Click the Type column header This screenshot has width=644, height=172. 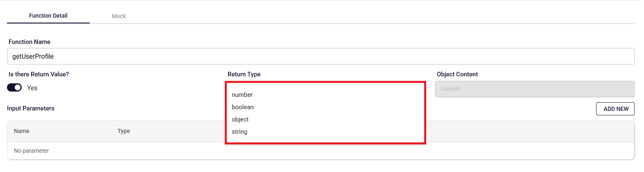124,131
